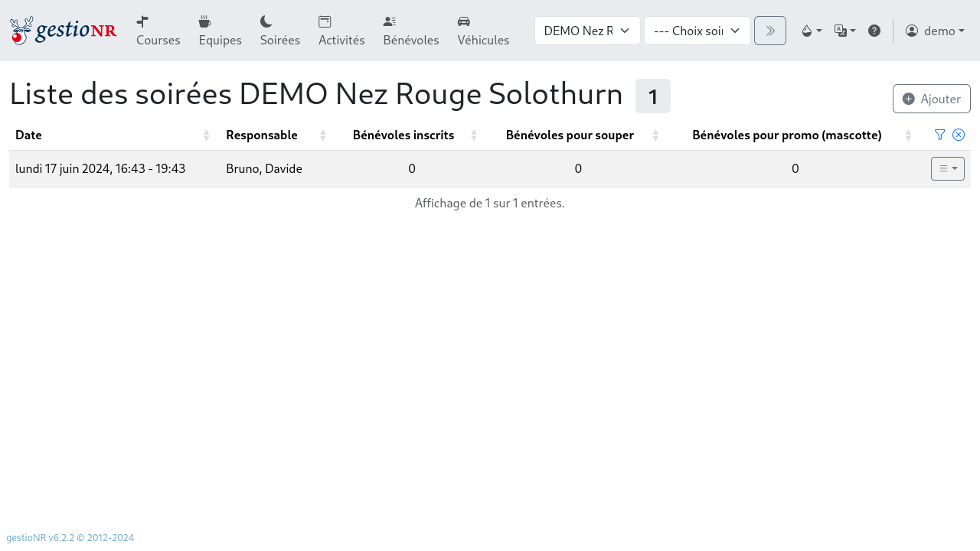Open the Equipes section
The width and height of the screenshot is (980, 551).
coord(220,31)
